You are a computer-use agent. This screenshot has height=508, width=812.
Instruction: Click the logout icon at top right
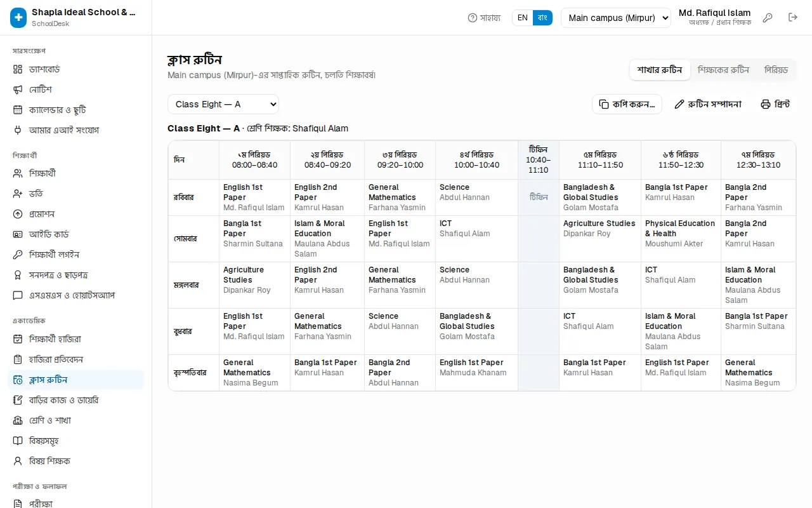(x=793, y=18)
